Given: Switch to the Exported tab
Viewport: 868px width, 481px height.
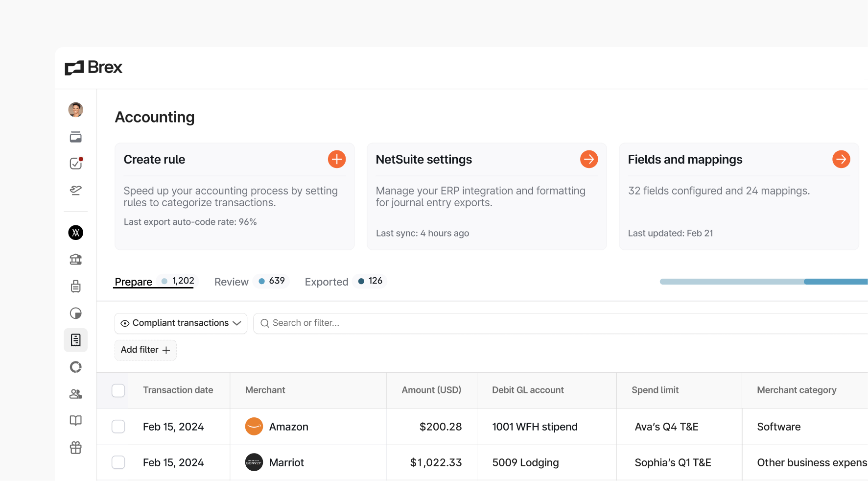Looking at the screenshot, I should (x=326, y=282).
